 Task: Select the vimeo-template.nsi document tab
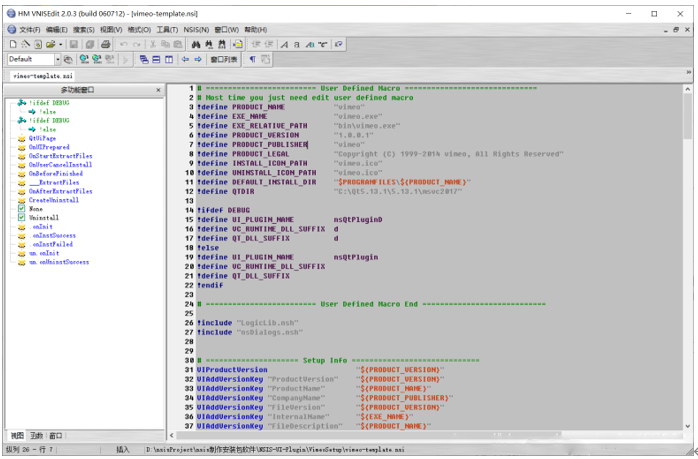click(x=43, y=76)
